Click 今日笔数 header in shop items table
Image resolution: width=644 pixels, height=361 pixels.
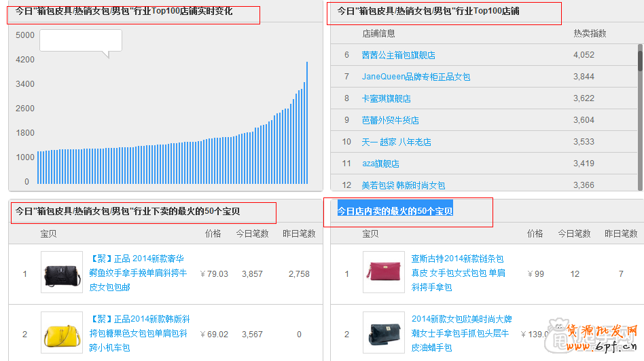(x=574, y=233)
